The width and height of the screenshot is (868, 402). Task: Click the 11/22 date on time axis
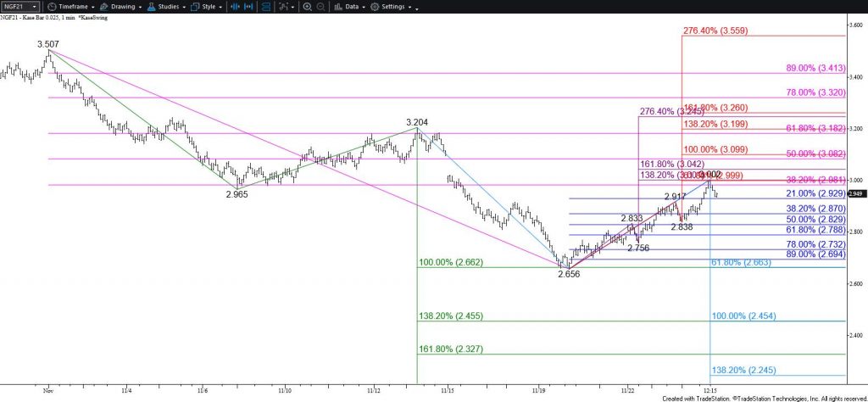click(627, 389)
